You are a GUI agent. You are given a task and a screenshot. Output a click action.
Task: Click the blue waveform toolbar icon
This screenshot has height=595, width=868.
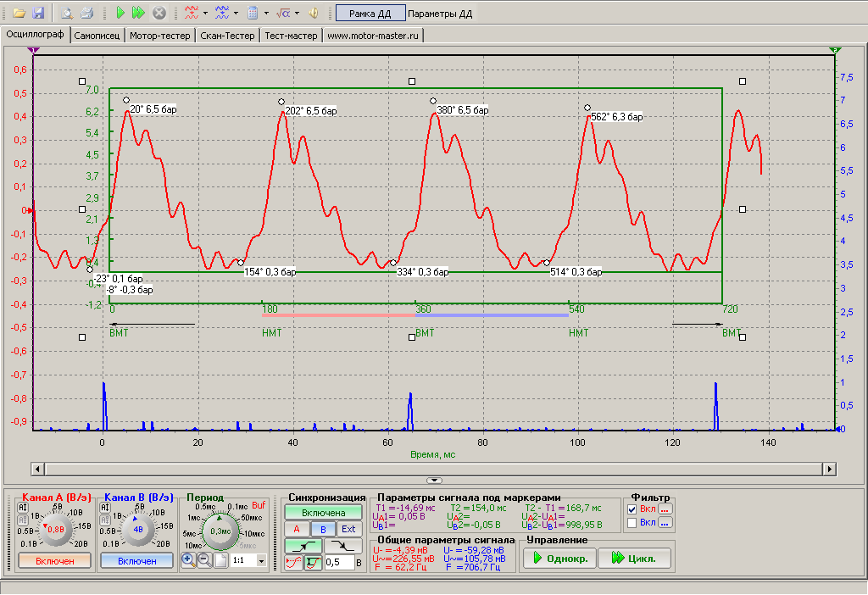222,13
